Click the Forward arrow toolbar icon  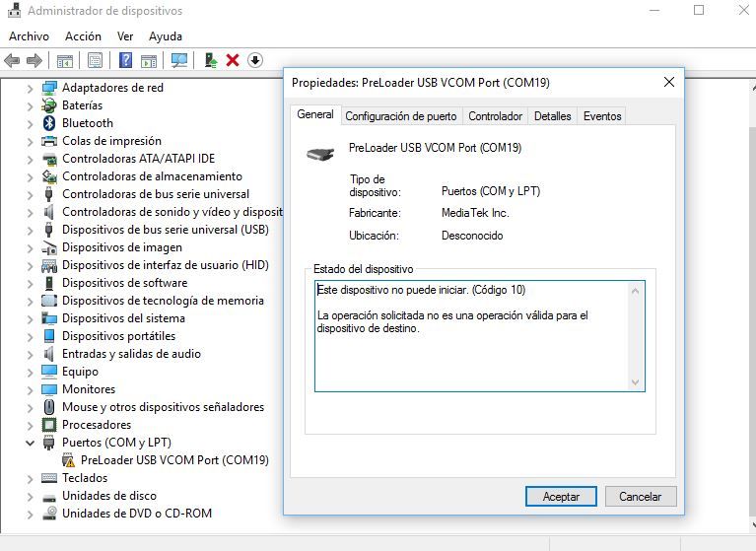pos(34,61)
